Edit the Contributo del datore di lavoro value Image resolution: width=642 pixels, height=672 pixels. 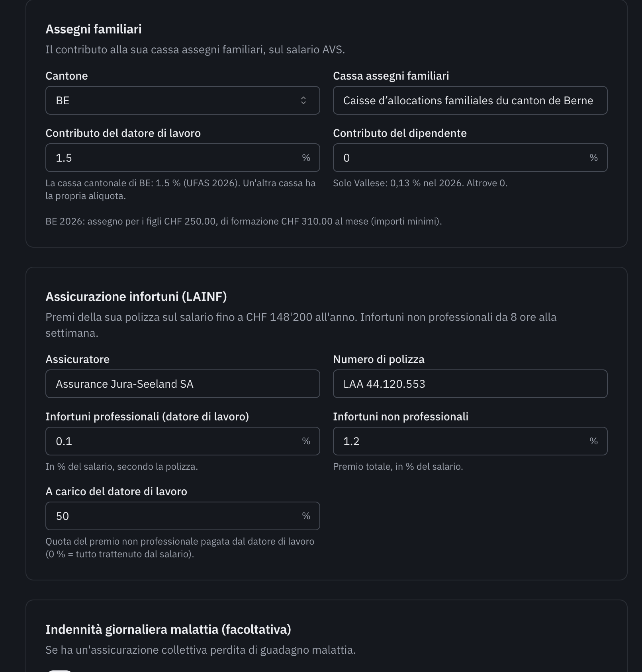tap(183, 158)
